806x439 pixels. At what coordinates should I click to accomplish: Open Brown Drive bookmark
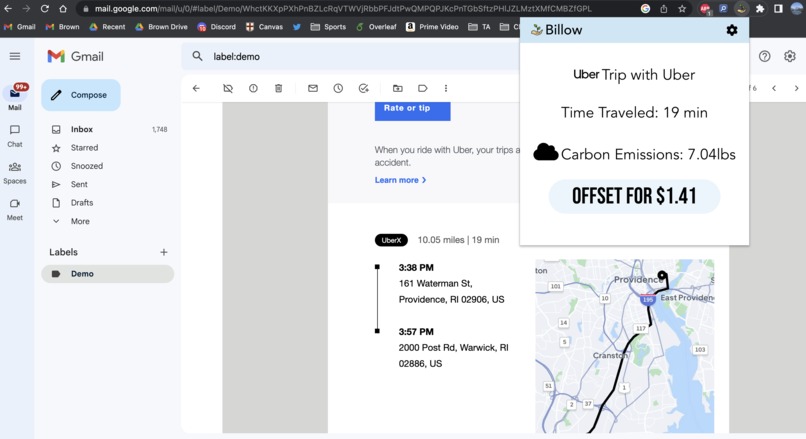point(161,27)
